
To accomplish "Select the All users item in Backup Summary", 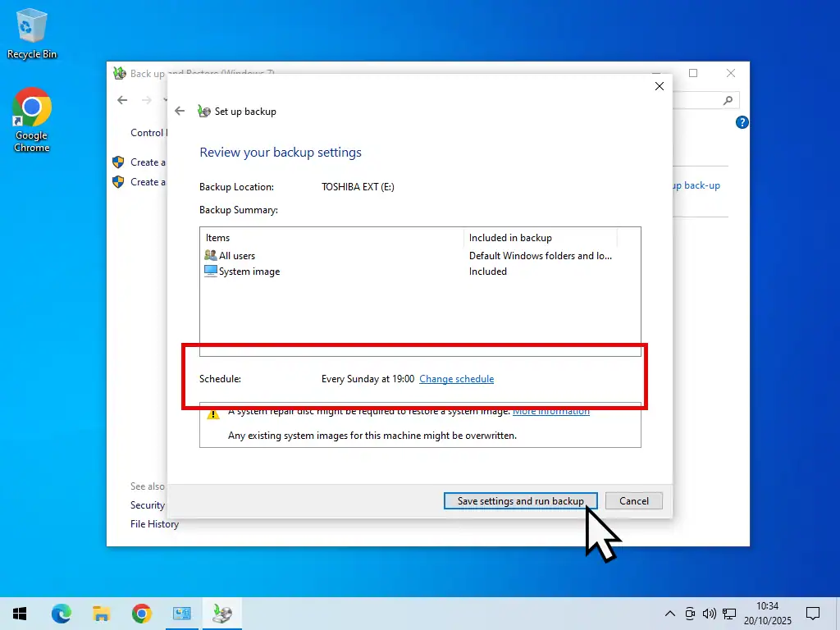I will (x=236, y=255).
